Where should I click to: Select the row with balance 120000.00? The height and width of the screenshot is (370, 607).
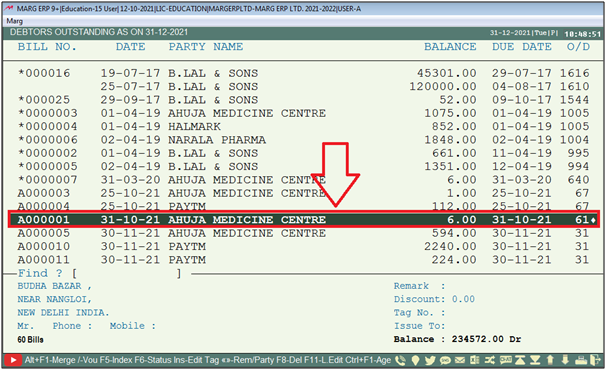(304, 86)
